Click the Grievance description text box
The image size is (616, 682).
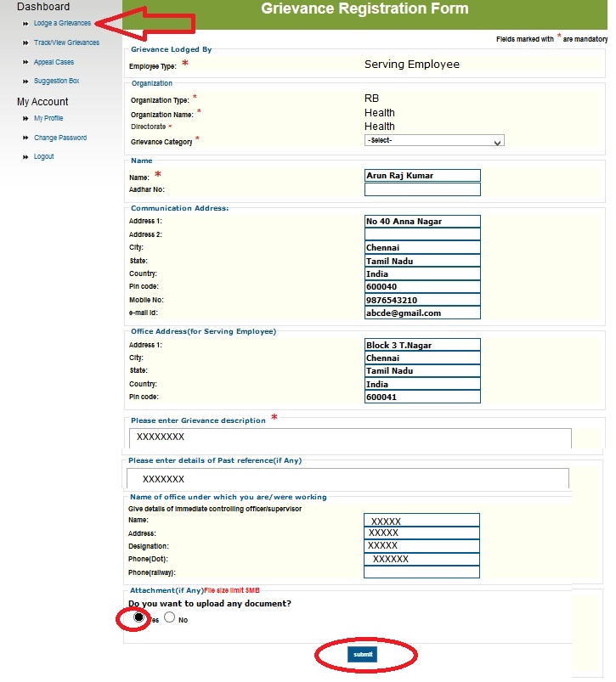pos(350,437)
